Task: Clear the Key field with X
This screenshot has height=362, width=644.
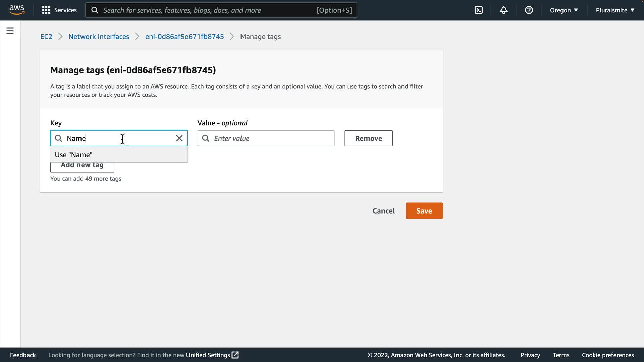Action: 179,138
